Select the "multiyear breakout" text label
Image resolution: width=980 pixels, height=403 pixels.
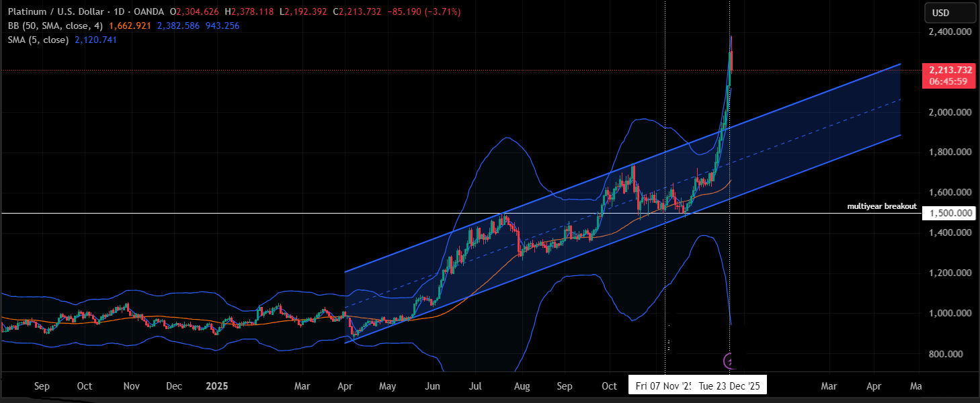(x=882, y=207)
